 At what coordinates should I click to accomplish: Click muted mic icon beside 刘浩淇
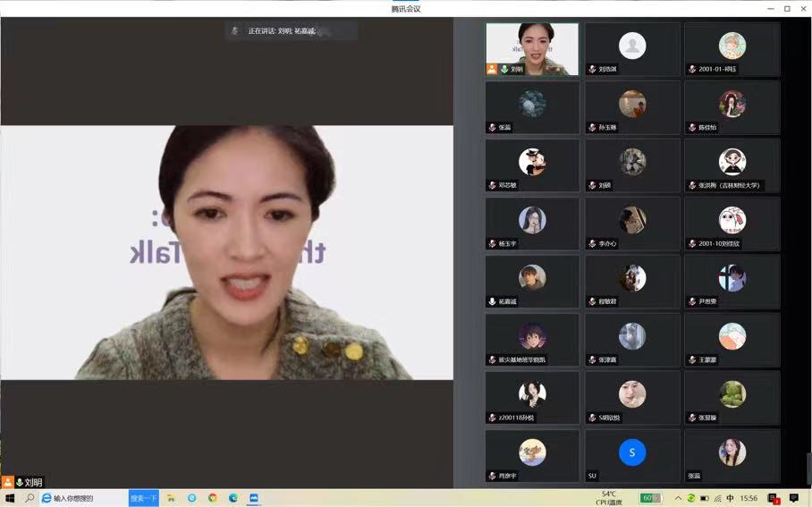[x=592, y=69]
